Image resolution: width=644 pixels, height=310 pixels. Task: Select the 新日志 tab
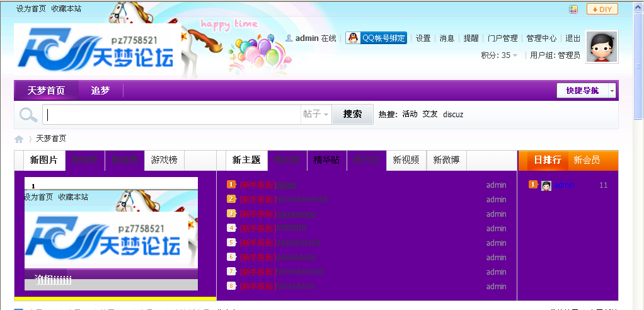point(367,160)
